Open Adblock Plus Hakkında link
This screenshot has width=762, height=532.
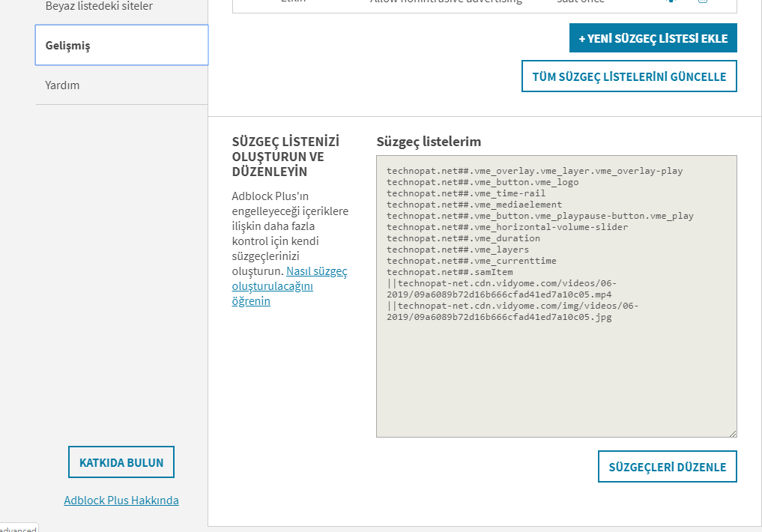tap(121, 500)
